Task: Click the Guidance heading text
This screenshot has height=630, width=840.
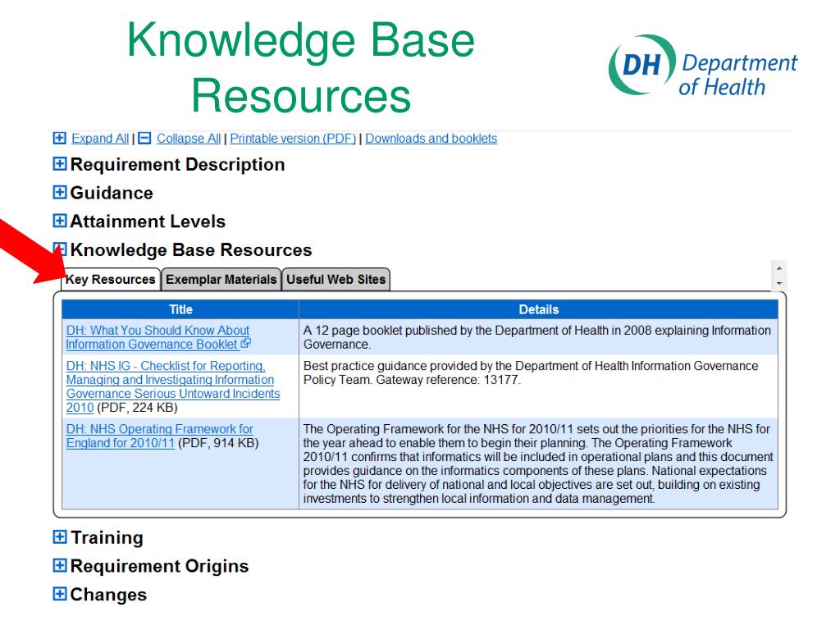Action: pos(112,193)
